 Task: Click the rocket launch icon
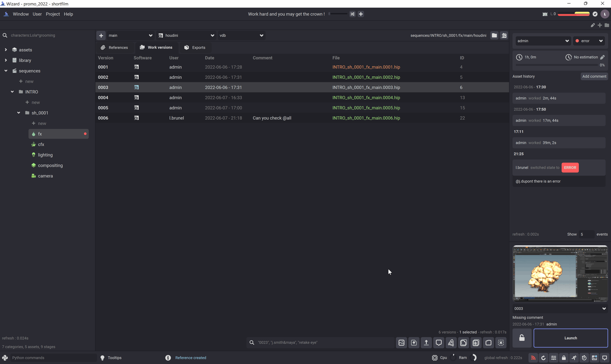pyautogui.click(x=451, y=343)
